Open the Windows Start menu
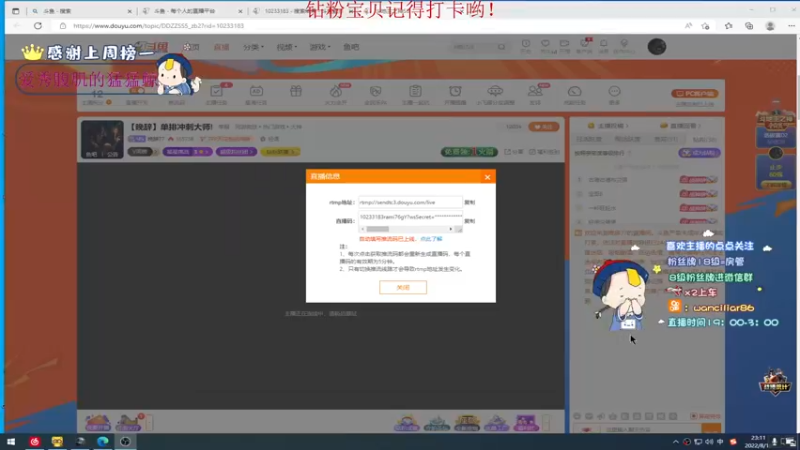This screenshot has width=800, height=450. (11, 441)
